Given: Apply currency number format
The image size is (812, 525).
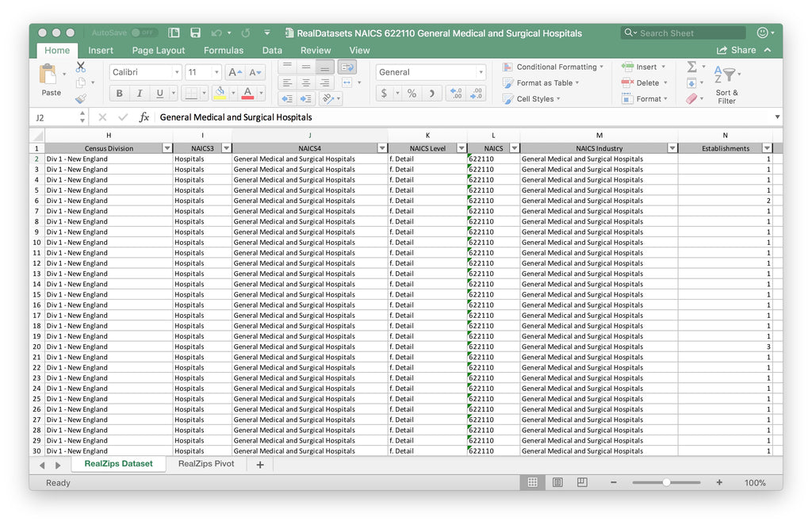Looking at the screenshot, I should 385,94.
